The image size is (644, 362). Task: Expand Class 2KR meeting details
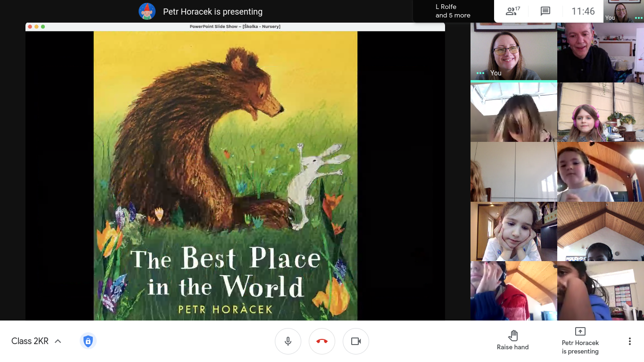point(30,341)
